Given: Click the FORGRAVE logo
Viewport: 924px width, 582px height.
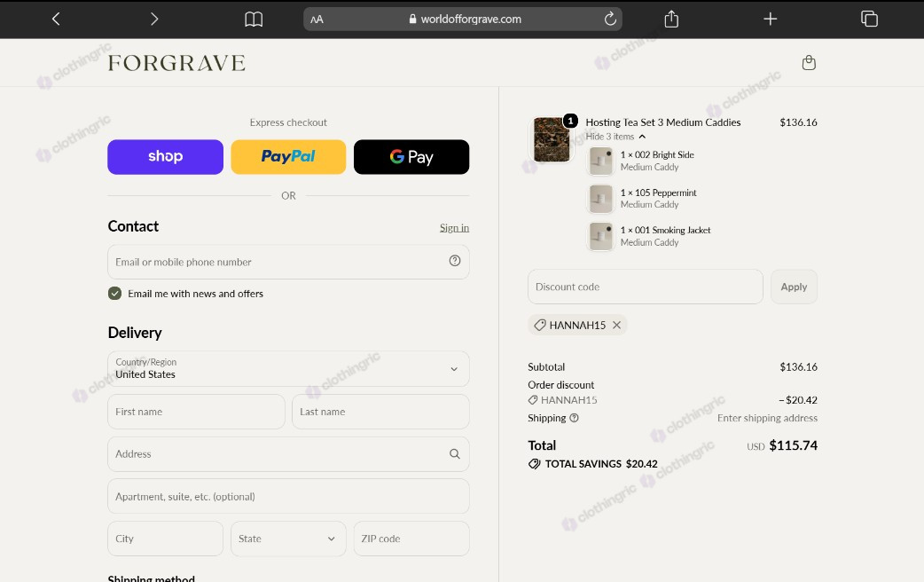Looking at the screenshot, I should (x=176, y=63).
